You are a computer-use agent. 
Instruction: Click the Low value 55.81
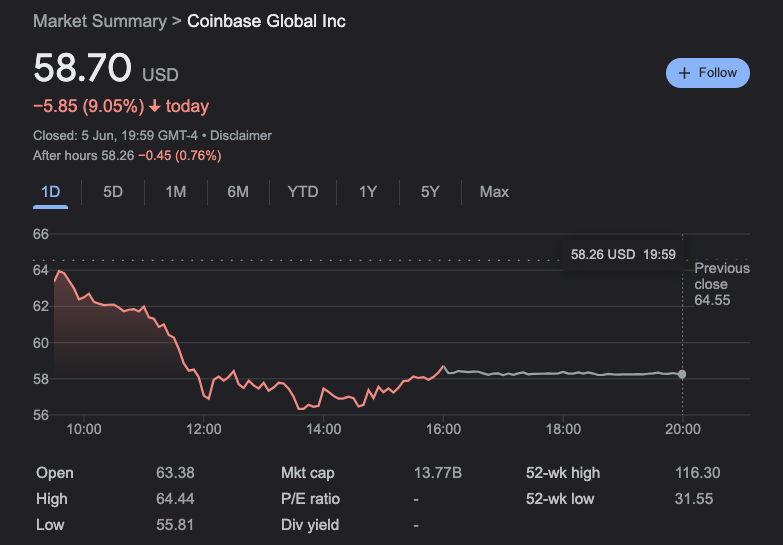(175, 525)
